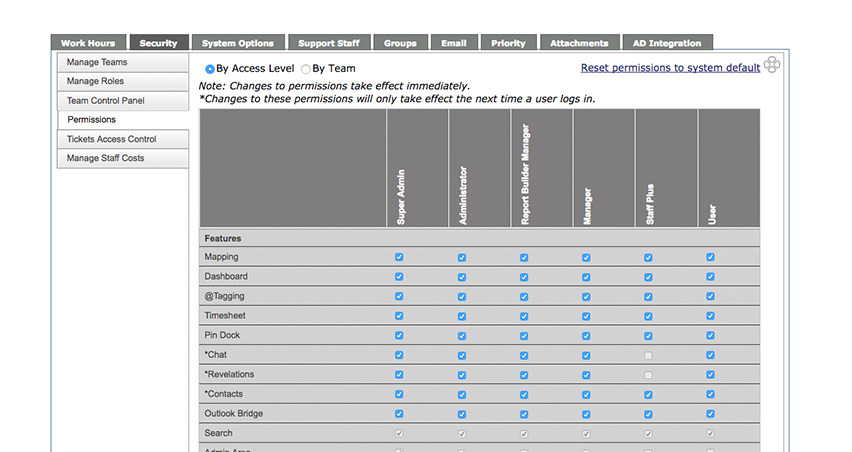Screen dimensions: 852x452
Task: Toggle @Tagging for User
Action: point(711,296)
